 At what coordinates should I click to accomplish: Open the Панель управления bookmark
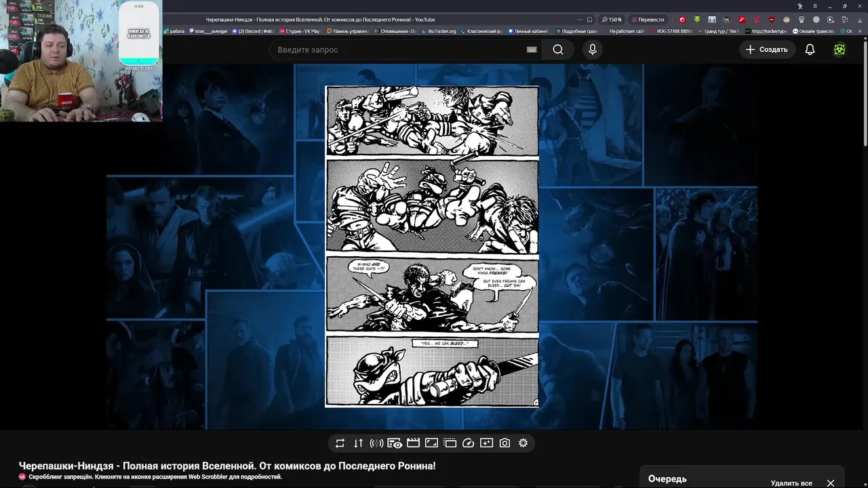tap(348, 31)
